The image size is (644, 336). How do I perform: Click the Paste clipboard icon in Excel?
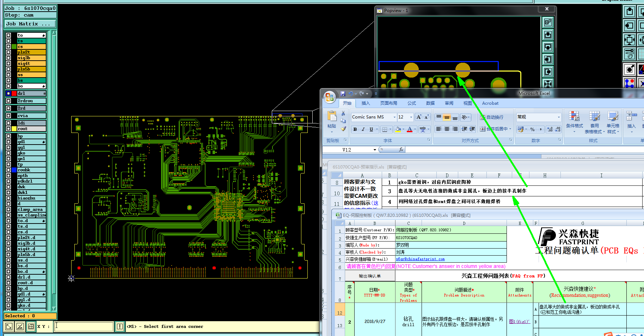pyautogui.click(x=332, y=116)
